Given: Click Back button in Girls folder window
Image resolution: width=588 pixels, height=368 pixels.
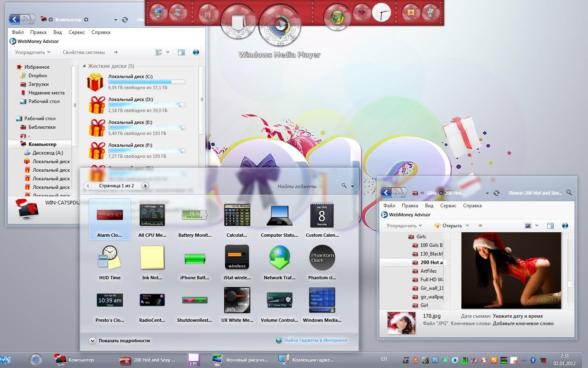Looking at the screenshot, I should coord(386,193).
